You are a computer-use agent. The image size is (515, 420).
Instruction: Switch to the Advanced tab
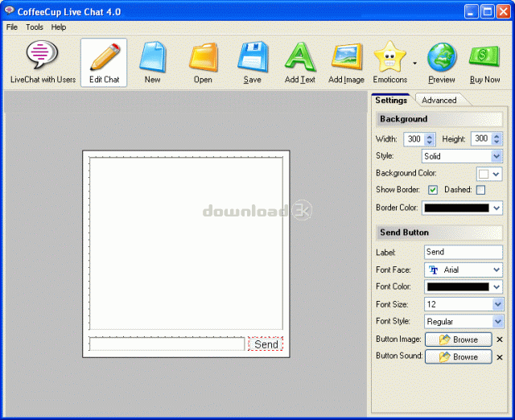[x=439, y=100]
